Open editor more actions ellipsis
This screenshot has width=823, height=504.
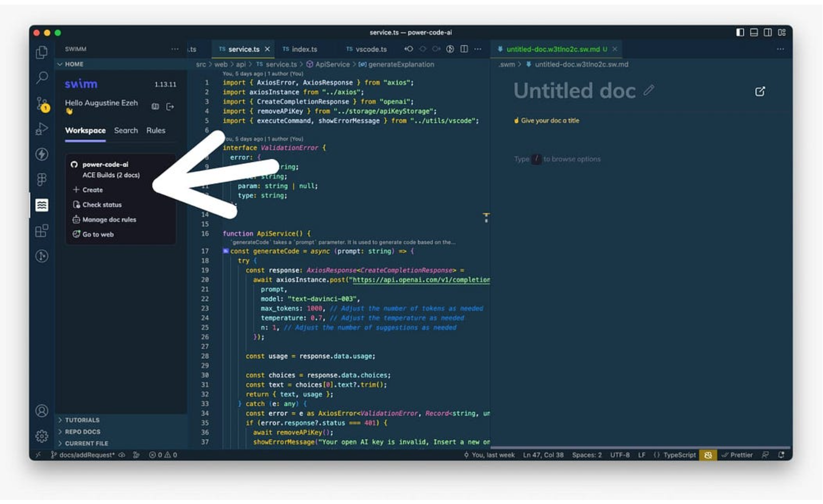478,49
